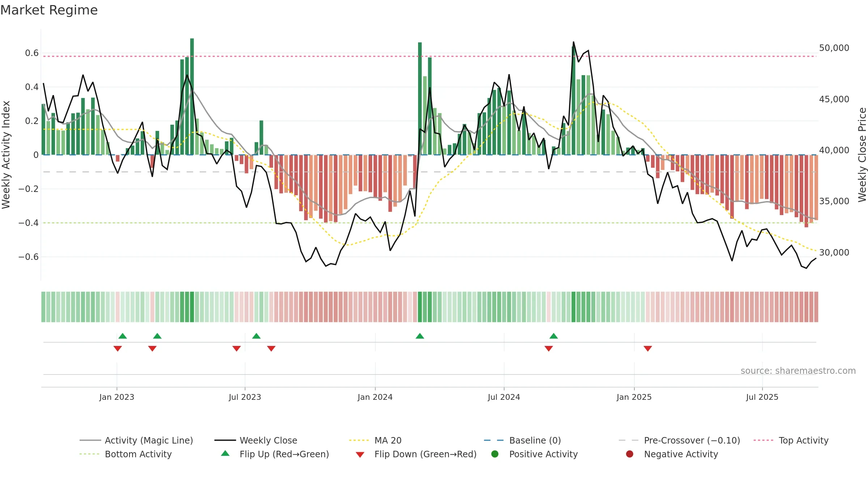Click the source: sharemaestro.com credit text
This screenshot has height=488, width=868.
(798, 371)
